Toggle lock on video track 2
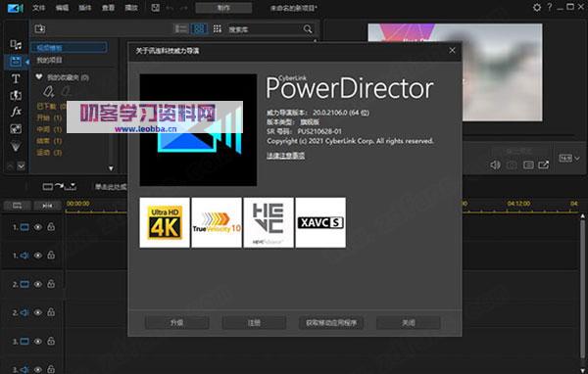Viewport: 588px width, 374px height. click(51, 284)
